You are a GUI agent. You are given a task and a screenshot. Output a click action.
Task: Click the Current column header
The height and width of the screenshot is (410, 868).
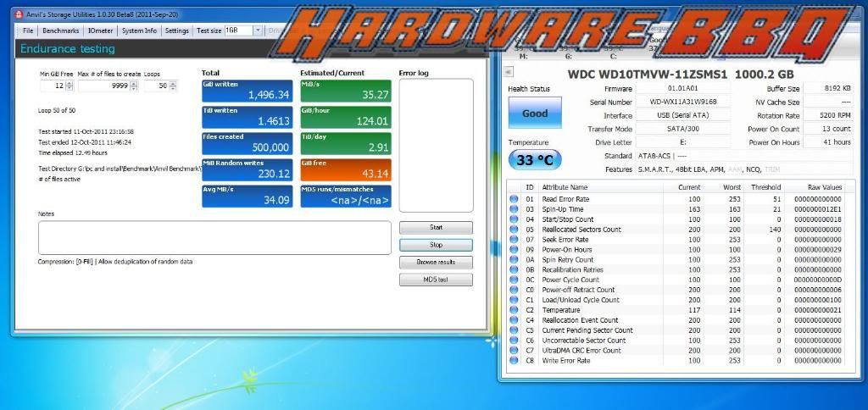(689, 187)
